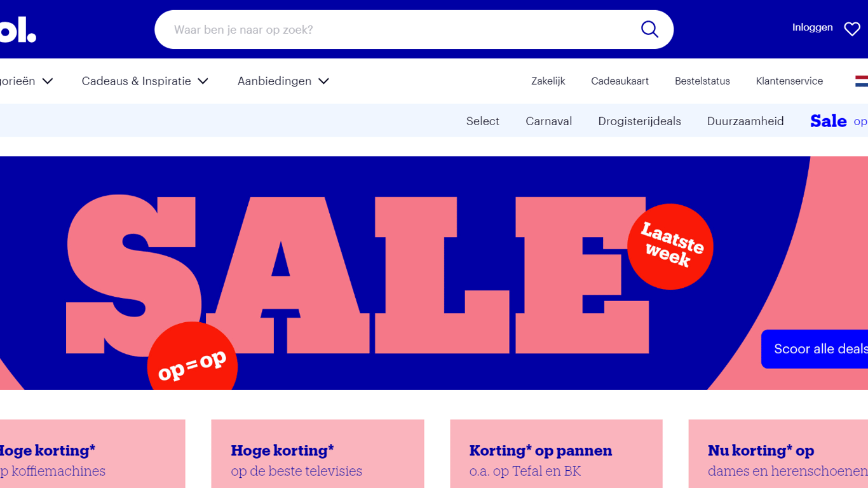Screen dimensions: 868x488
Task: Click the bol. logo
Action: (18, 29)
